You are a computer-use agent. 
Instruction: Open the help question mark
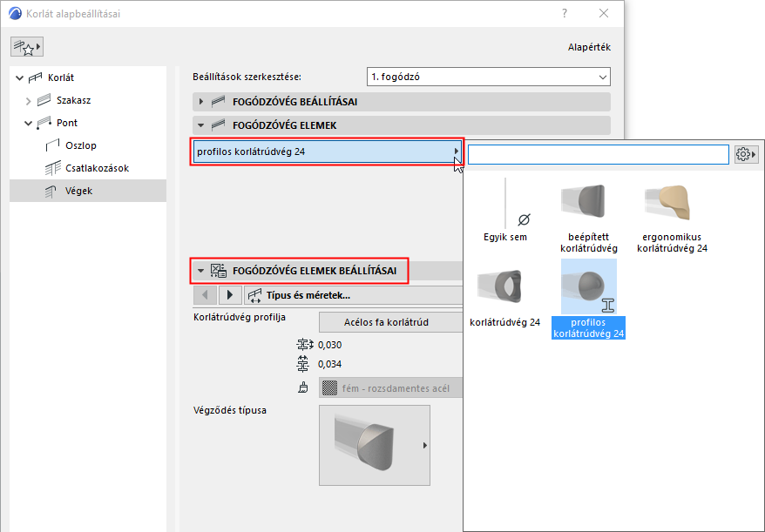click(565, 14)
